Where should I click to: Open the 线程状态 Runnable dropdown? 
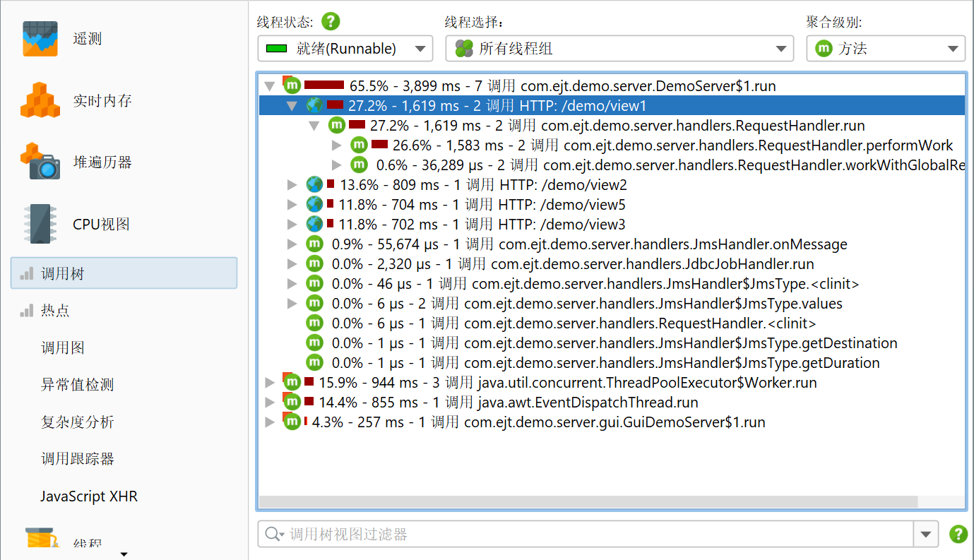[x=345, y=49]
